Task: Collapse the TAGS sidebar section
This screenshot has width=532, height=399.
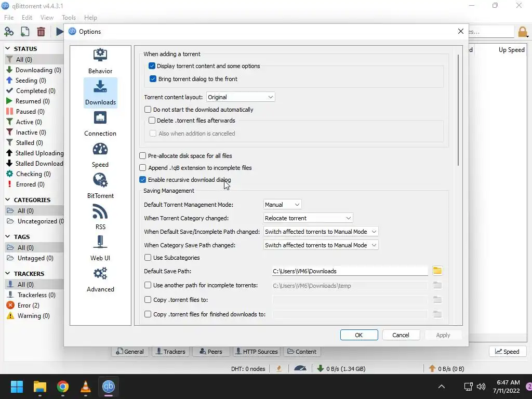Action: point(7,236)
